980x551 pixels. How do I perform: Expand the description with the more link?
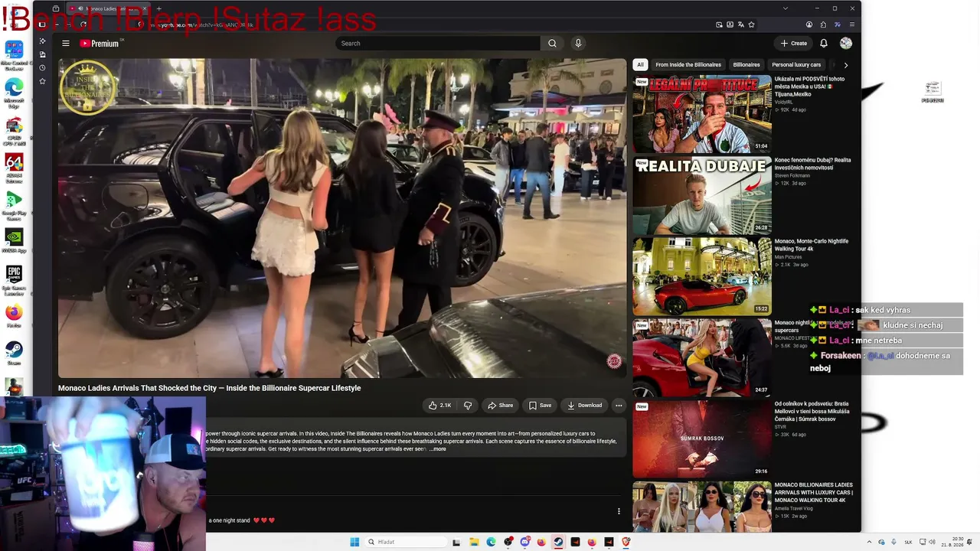pyautogui.click(x=438, y=449)
